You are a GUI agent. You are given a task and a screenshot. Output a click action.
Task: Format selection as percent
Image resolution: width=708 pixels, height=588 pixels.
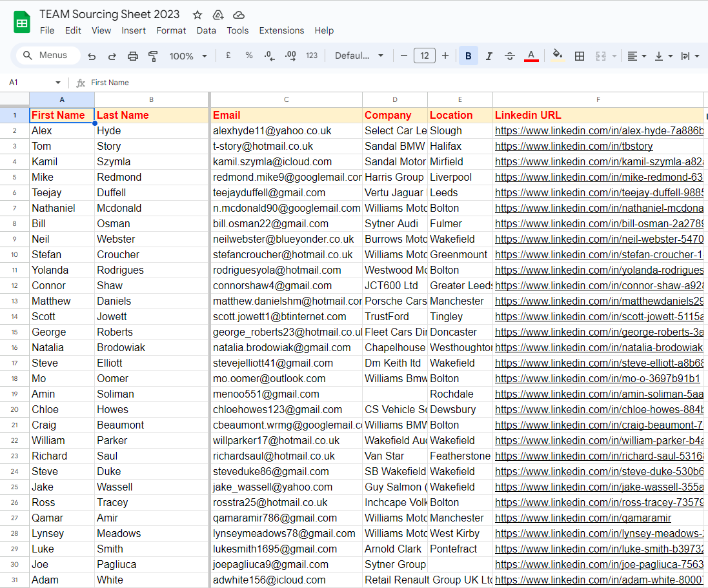click(248, 56)
